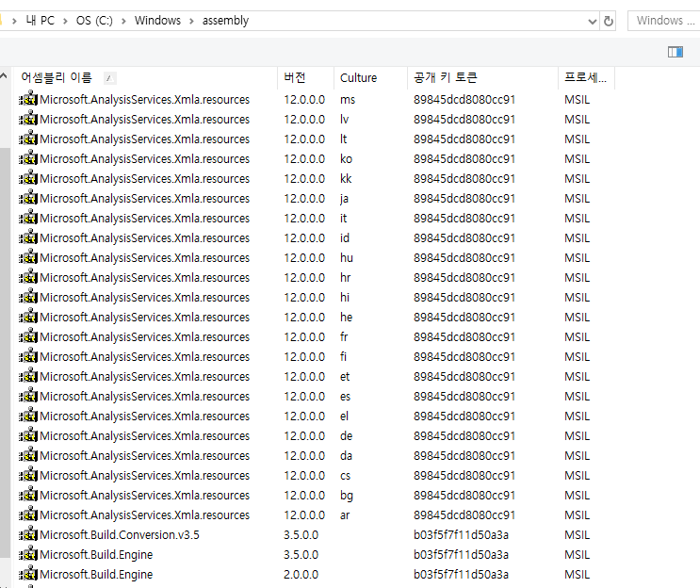This screenshot has height=588, width=700.
Task: Select Microsoft.Build.Conversion.v3.5 name text
Action: pyautogui.click(x=120, y=535)
